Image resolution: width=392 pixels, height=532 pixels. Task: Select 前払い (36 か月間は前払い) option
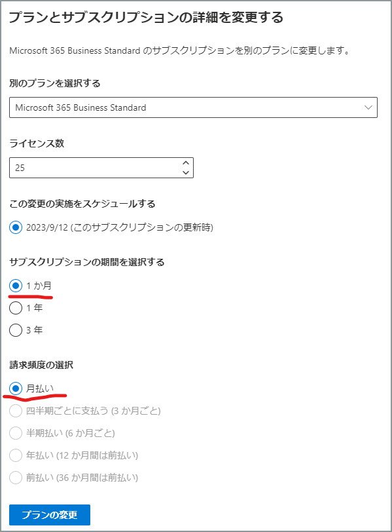(x=16, y=478)
